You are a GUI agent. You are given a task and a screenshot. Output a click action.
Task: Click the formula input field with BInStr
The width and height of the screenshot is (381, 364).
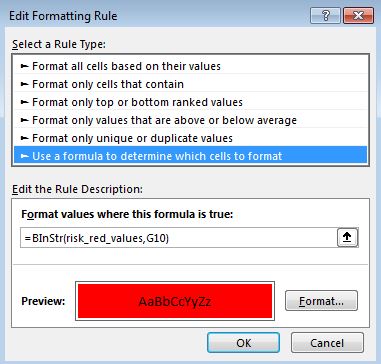click(178, 238)
